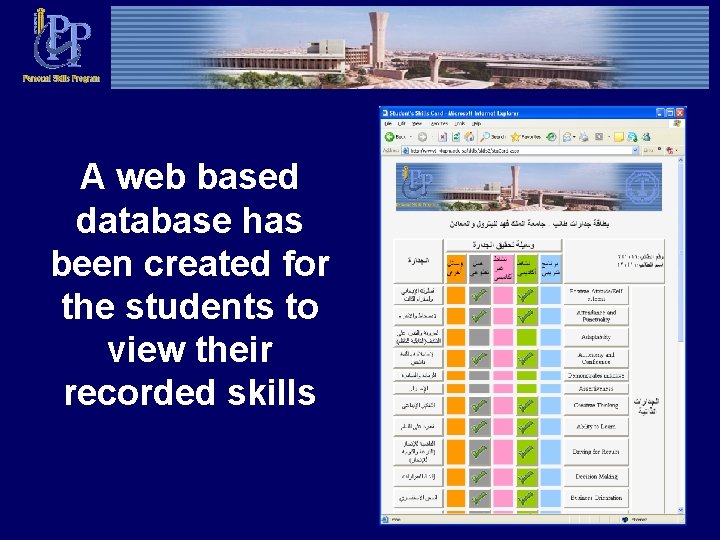This screenshot has height=540, width=720.
Task: Click the red Stop icon in toolbar
Action: click(443, 136)
